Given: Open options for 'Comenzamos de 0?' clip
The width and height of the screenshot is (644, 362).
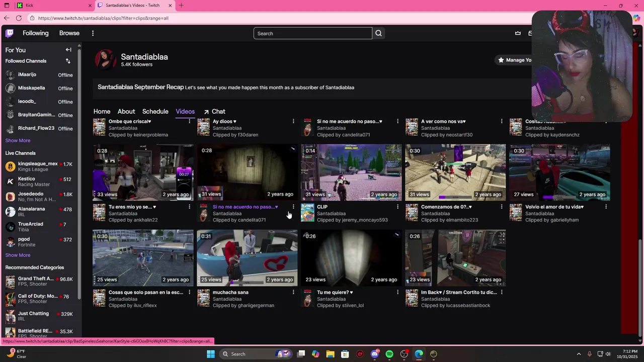Looking at the screenshot, I should point(502,207).
